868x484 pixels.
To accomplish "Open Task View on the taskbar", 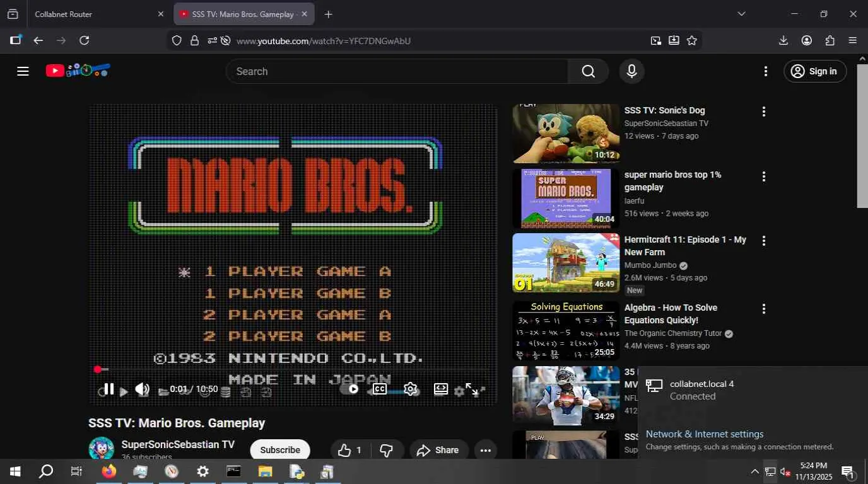I will coord(76,471).
